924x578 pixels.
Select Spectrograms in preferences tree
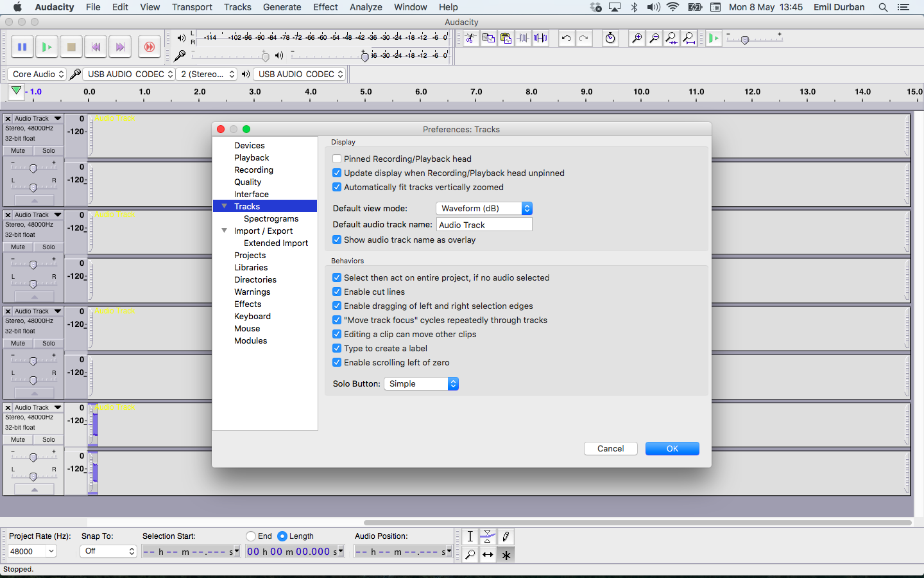tap(271, 218)
